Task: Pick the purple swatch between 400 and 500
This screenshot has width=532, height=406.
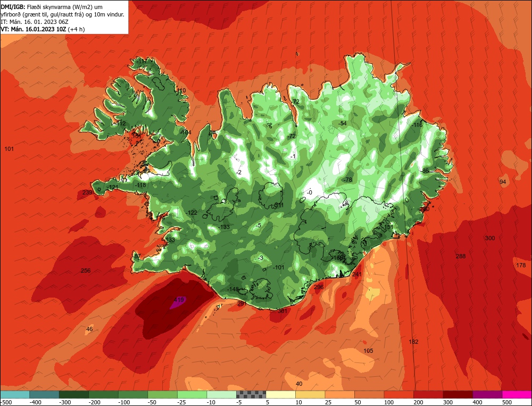Action: 487,394
